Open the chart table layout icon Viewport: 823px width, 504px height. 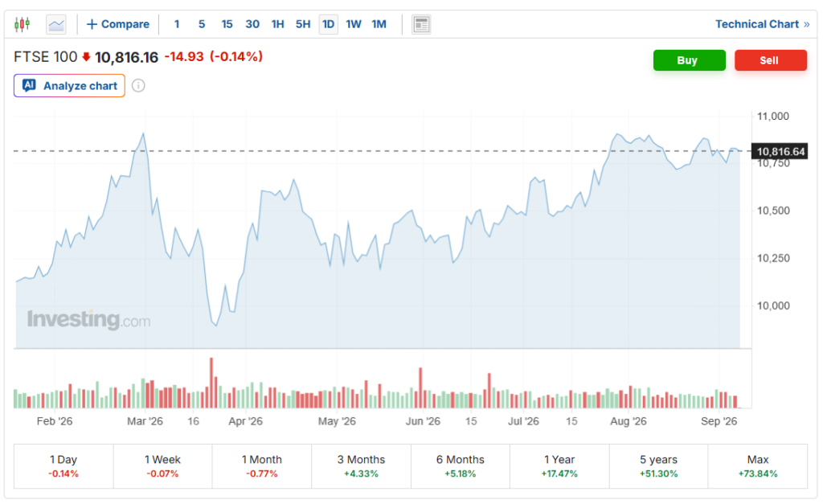point(421,24)
